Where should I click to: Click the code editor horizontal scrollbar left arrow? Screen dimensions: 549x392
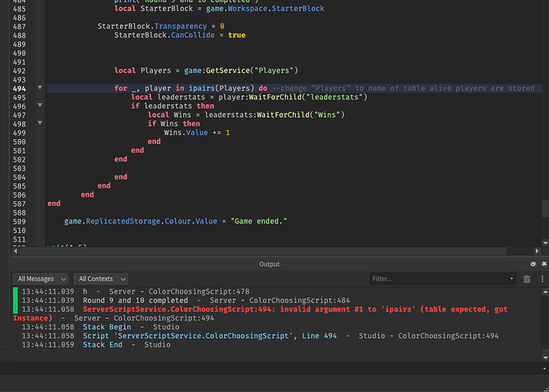tap(15, 250)
